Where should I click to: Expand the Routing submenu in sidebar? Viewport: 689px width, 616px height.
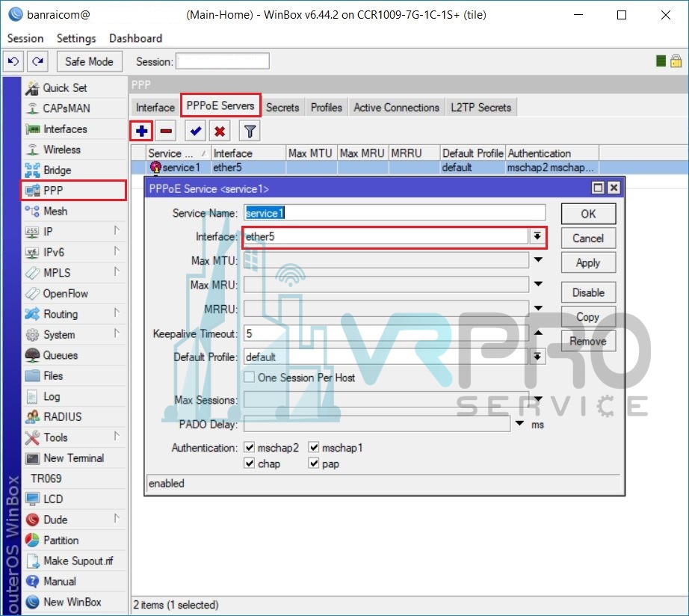117,312
